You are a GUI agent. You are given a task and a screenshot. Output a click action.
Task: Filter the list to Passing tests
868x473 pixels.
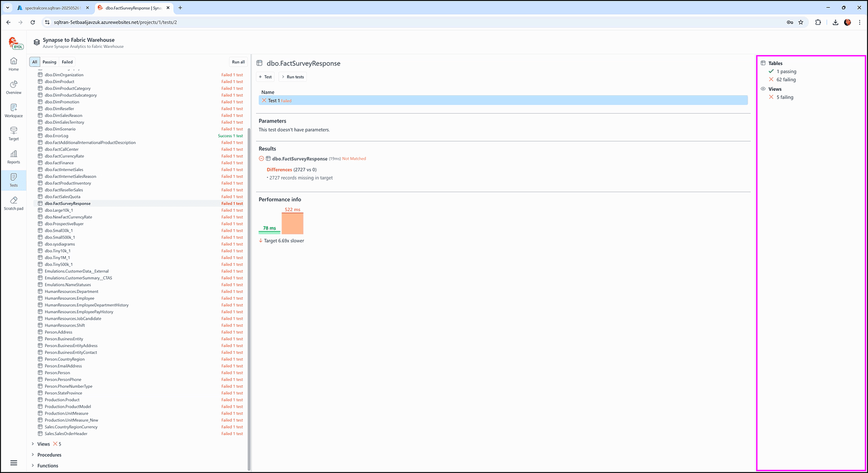[50, 62]
